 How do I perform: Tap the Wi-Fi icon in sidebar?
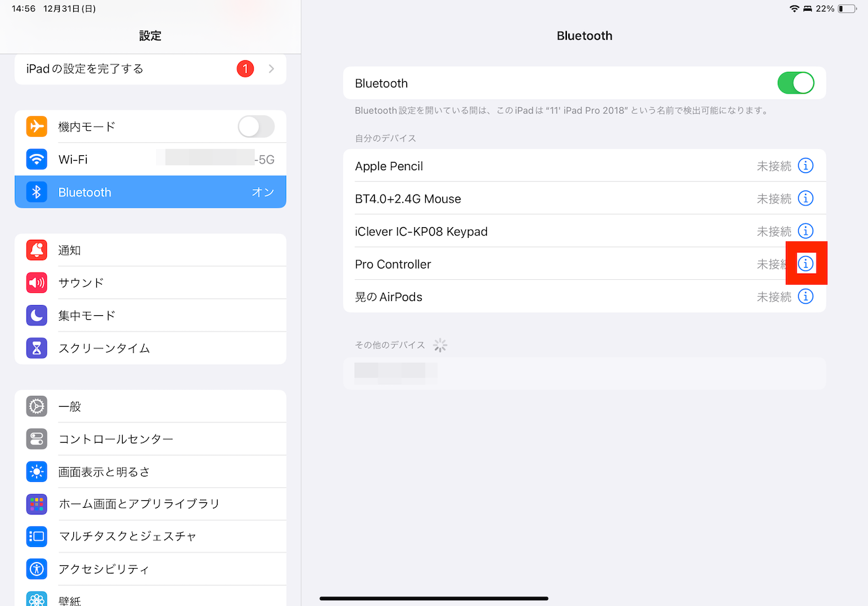37,159
